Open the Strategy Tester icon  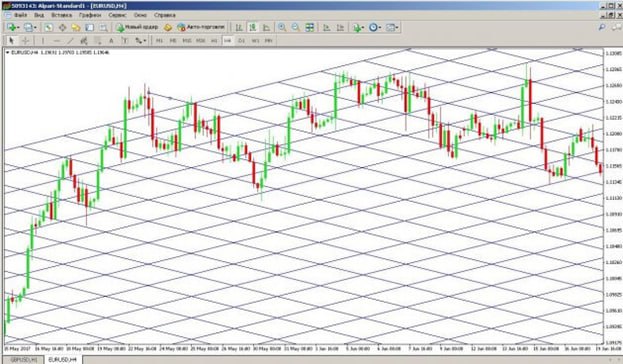pyautogui.click(x=103, y=27)
